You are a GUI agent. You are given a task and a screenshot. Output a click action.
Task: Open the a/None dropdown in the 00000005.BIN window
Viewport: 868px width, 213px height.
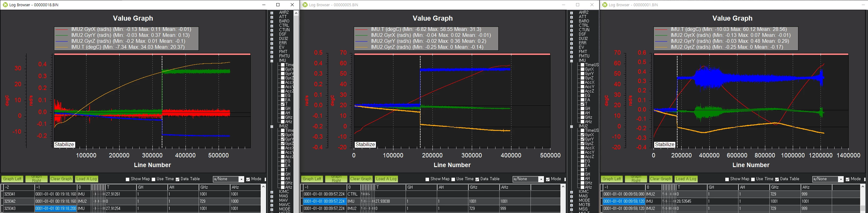coord(541,179)
